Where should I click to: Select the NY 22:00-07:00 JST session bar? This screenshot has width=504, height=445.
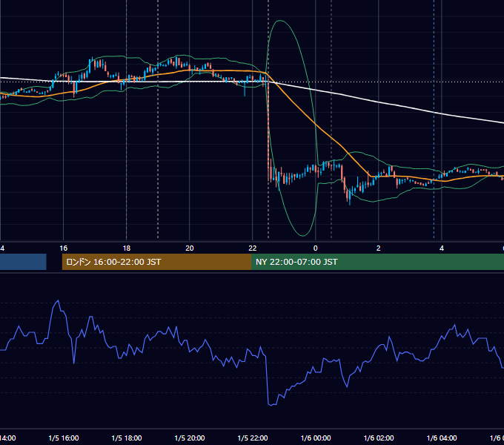377,262
